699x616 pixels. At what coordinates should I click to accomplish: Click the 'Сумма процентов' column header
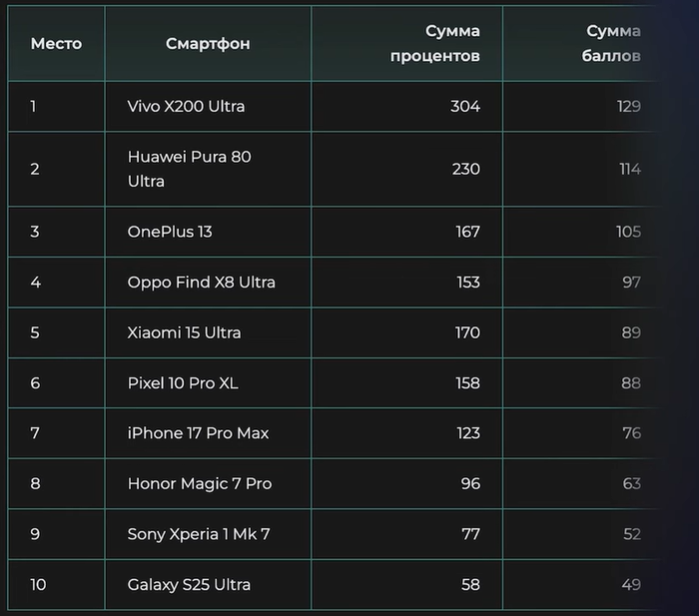tap(434, 44)
